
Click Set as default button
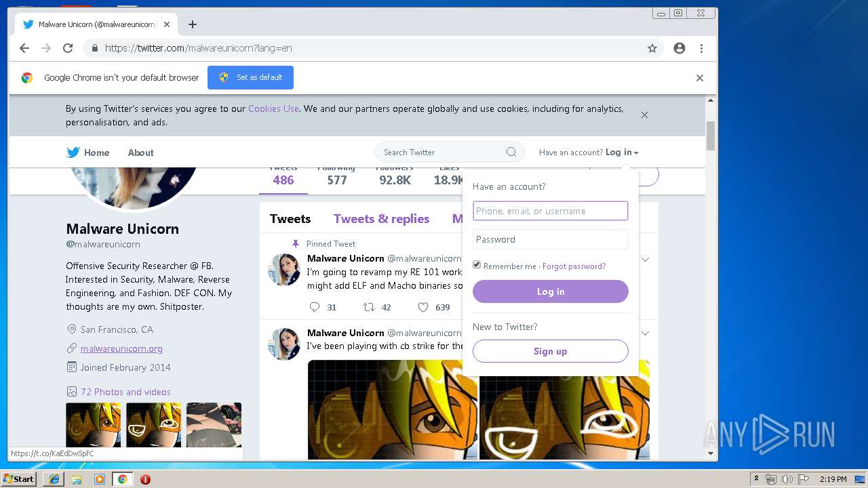pyautogui.click(x=250, y=77)
